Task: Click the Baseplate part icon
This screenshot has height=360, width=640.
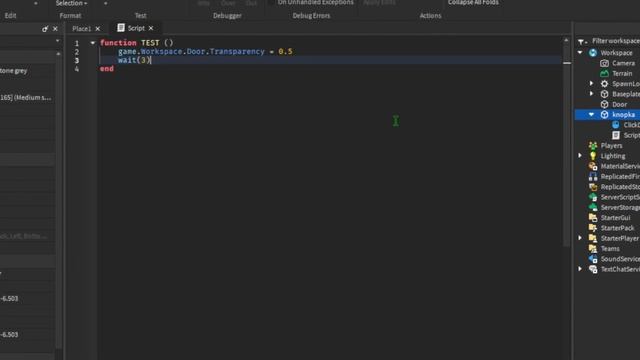Action: click(x=604, y=94)
